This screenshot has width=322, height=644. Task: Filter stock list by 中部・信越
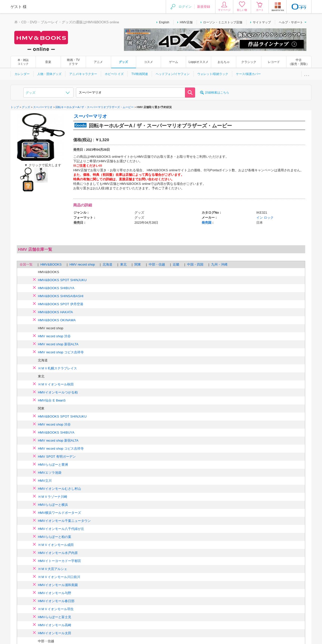coord(157,265)
